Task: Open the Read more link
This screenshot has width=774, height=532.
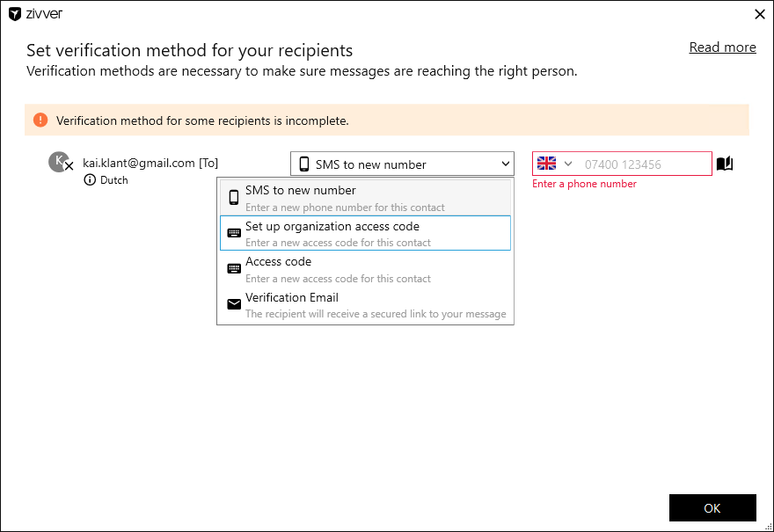Action: pyautogui.click(x=722, y=47)
